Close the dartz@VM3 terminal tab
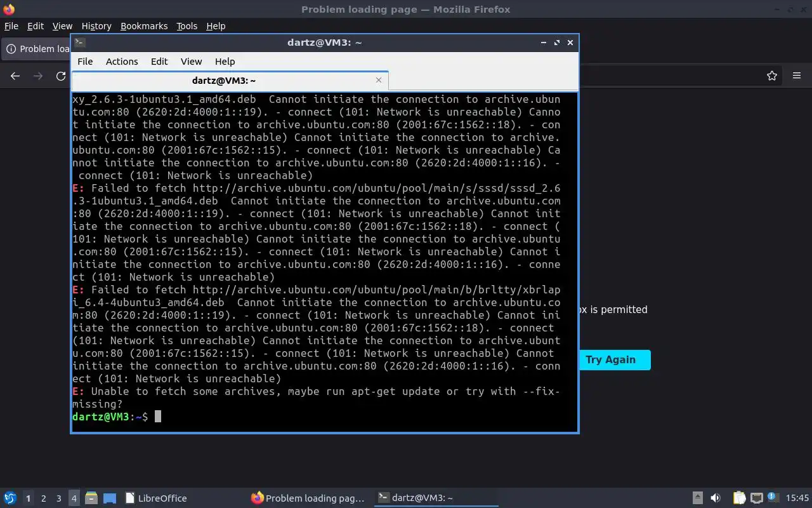The width and height of the screenshot is (812, 508). click(x=379, y=80)
